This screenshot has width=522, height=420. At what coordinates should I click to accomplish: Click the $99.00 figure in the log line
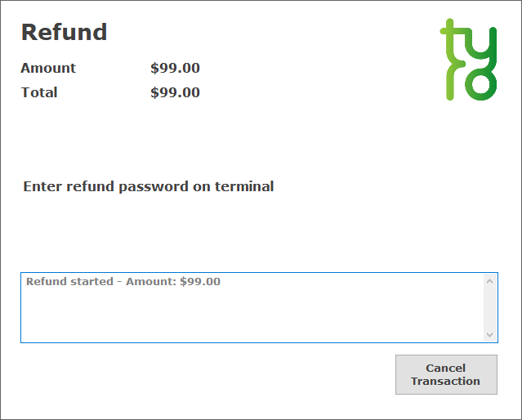pos(200,281)
